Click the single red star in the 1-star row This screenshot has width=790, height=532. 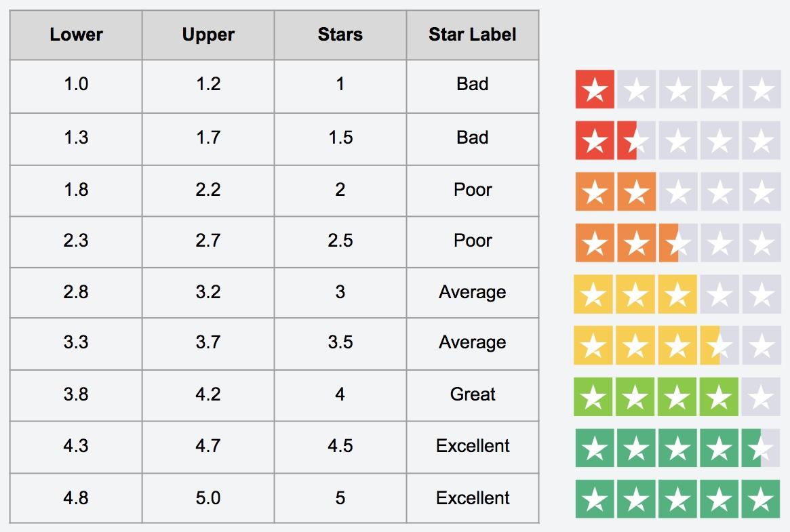pyautogui.click(x=595, y=89)
